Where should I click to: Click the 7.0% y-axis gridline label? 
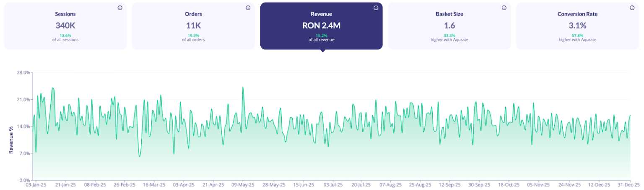point(24,154)
